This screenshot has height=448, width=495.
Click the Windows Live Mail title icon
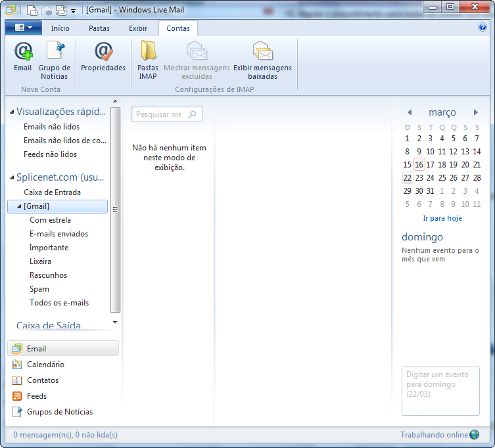[11, 10]
